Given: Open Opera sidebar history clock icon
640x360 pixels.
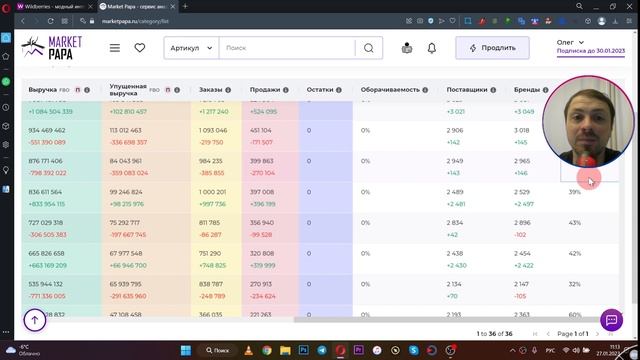Looking at the screenshot, I should point(6,107).
